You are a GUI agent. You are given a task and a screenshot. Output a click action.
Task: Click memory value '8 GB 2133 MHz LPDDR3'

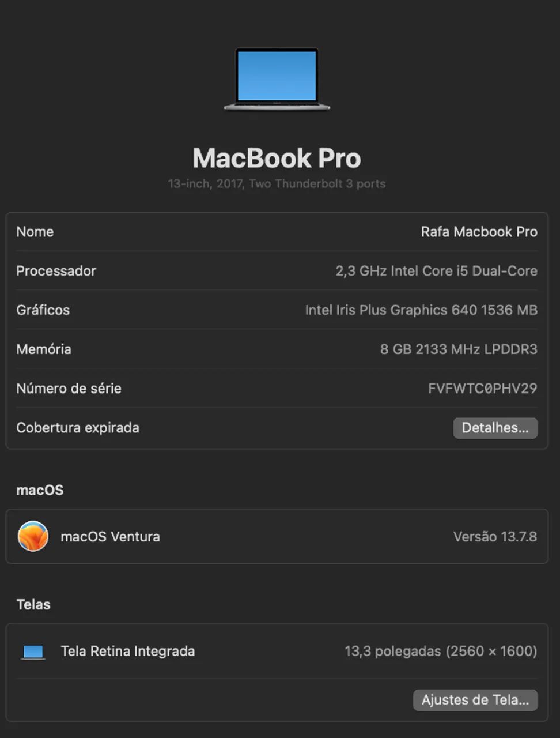tap(459, 349)
